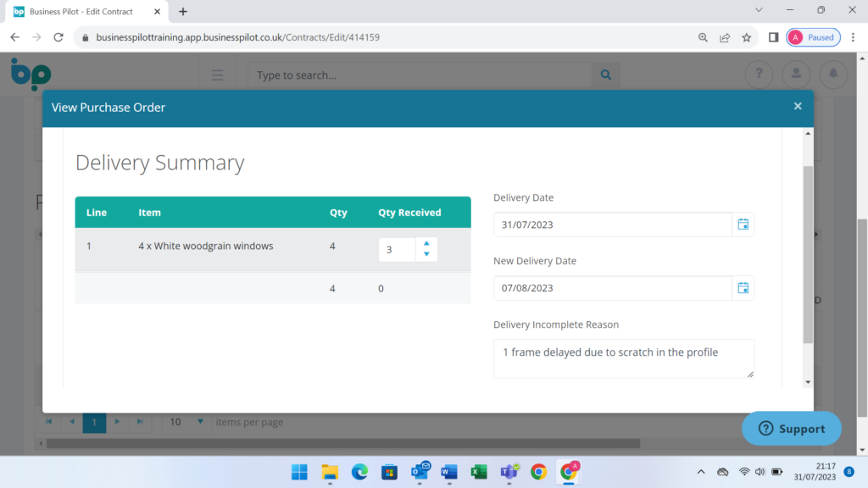Open the help question mark icon
The width and height of the screenshot is (868, 488).
tap(759, 75)
